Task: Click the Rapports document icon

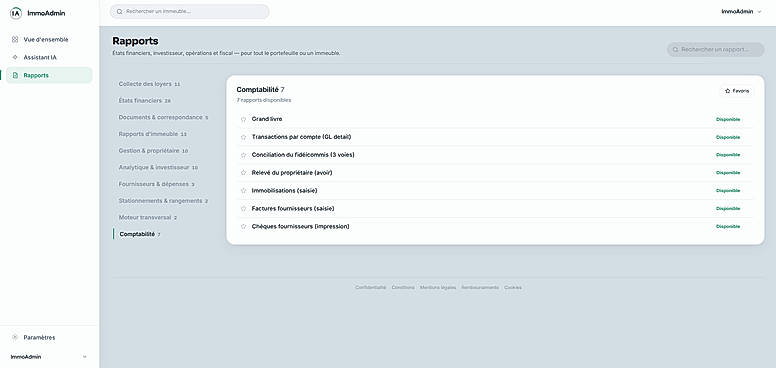Action: tap(15, 76)
